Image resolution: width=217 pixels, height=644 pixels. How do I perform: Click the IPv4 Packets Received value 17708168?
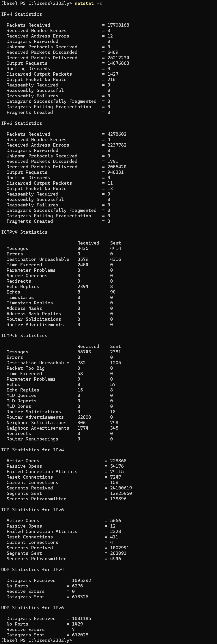pyautogui.click(x=118, y=25)
